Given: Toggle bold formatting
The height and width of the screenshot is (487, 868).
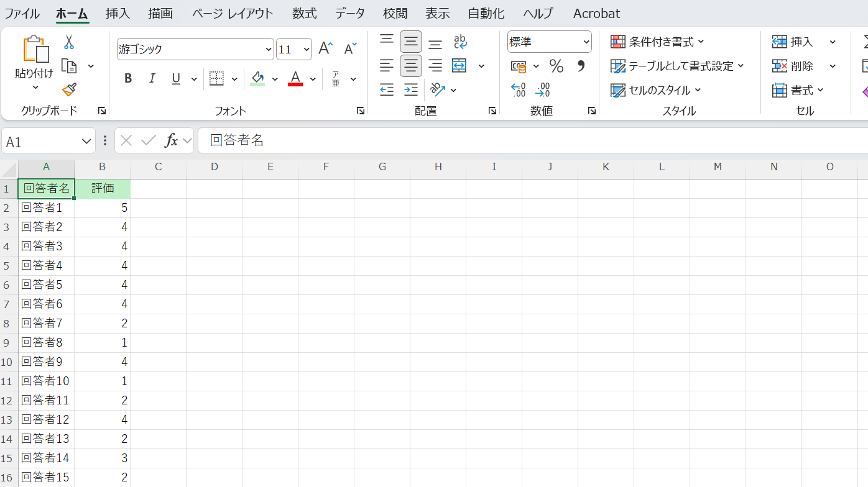Looking at the screenshot, I should (128, 79).
